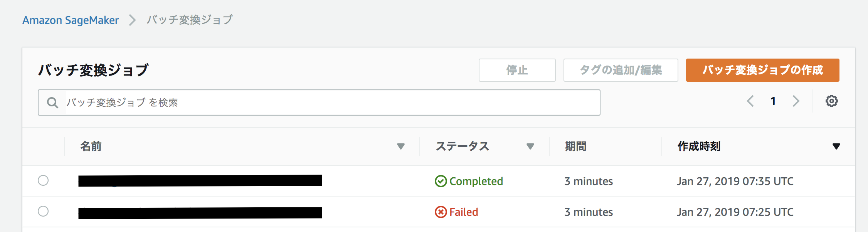Select the radio button for the Failed job
This screenshot has width=868, height=232.
coord(44,212)
